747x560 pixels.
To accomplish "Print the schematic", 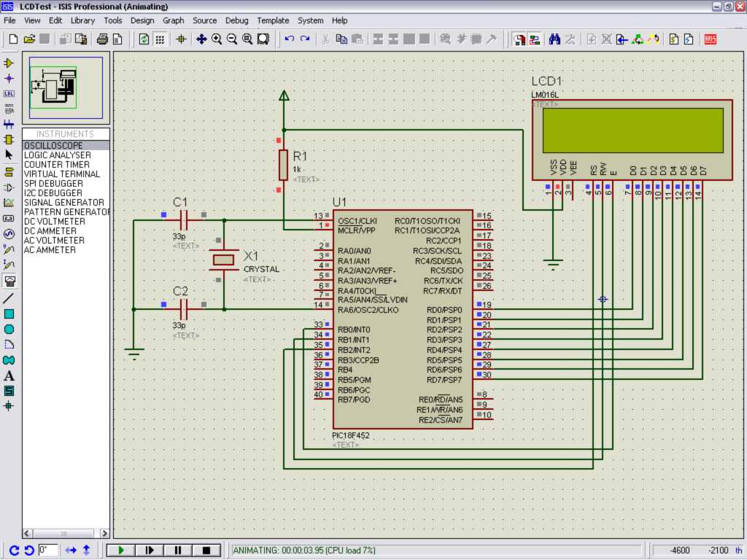I will (102, 39).
